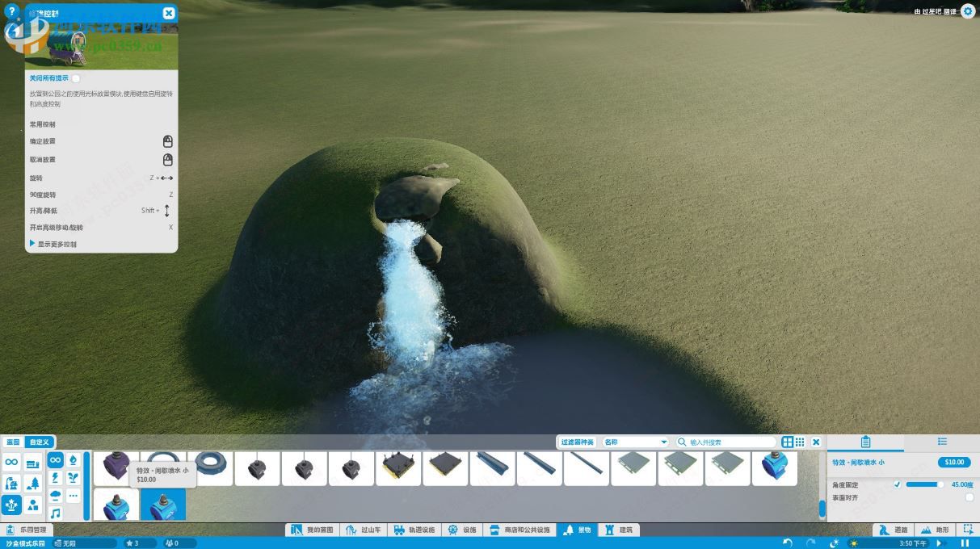This screenshot has width=980, height=549.
Task: Open the list tab in side panel
Action: point(942,442)
